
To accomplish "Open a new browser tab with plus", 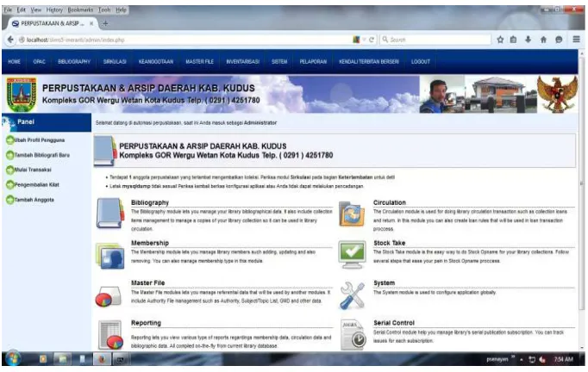I will pyautogui.click(x=105, y=23).
